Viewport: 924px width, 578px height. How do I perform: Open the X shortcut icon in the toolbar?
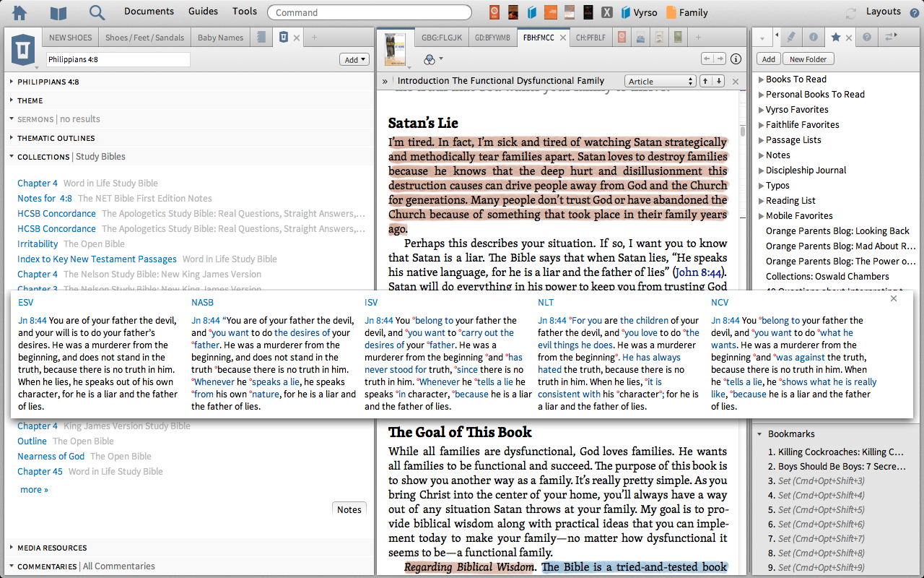tap(607, 12)
